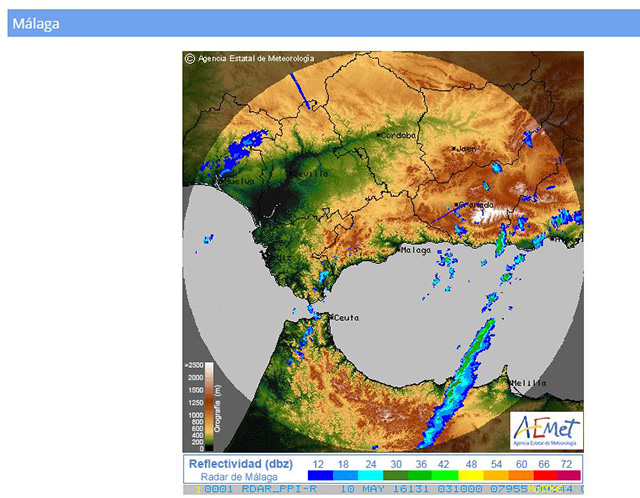Click the copyright symbol at map top-left
The width and height of the screenshot is (640, 498).
click(189, 59)
